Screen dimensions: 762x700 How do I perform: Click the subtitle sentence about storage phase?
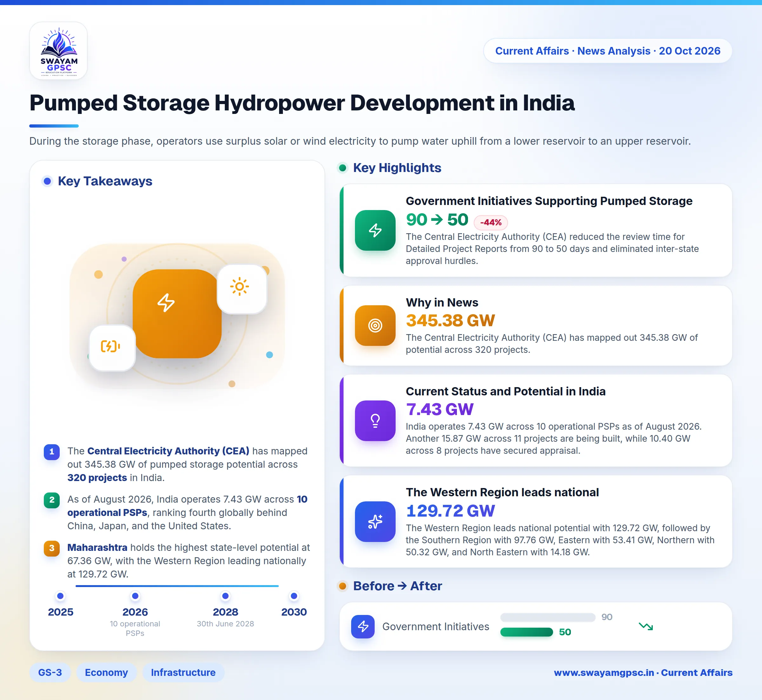[x=360, y=141]
